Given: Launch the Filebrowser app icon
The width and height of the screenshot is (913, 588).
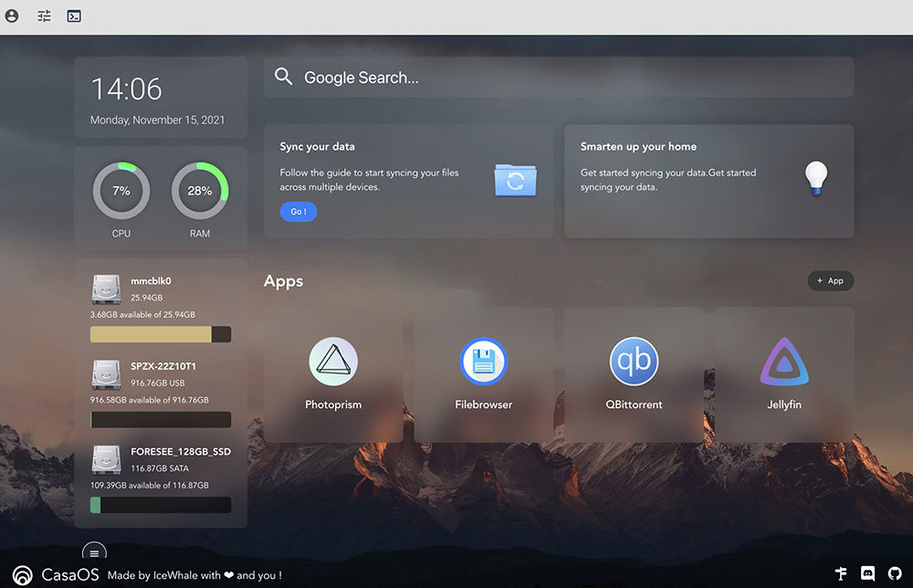Looking at the screenshot, I should (483, 361).
